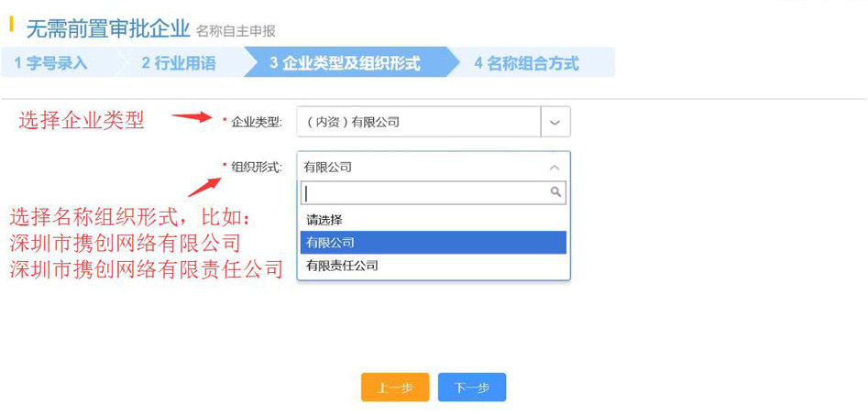
Task: Switch to step 2 行业用语
Action: click(179, 63)
